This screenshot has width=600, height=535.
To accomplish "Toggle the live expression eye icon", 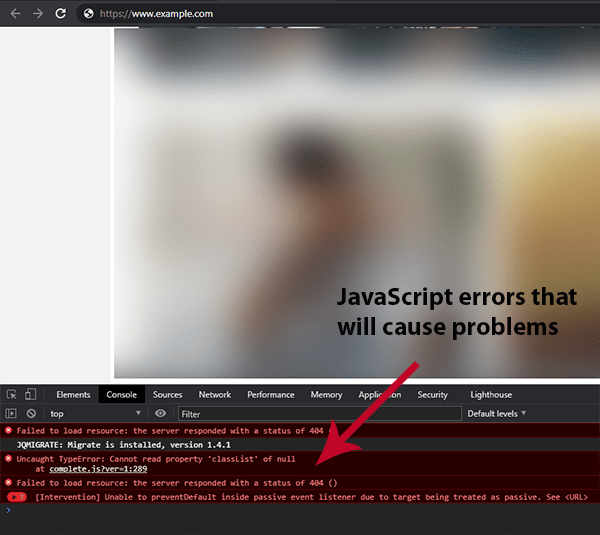I will 160,413.
